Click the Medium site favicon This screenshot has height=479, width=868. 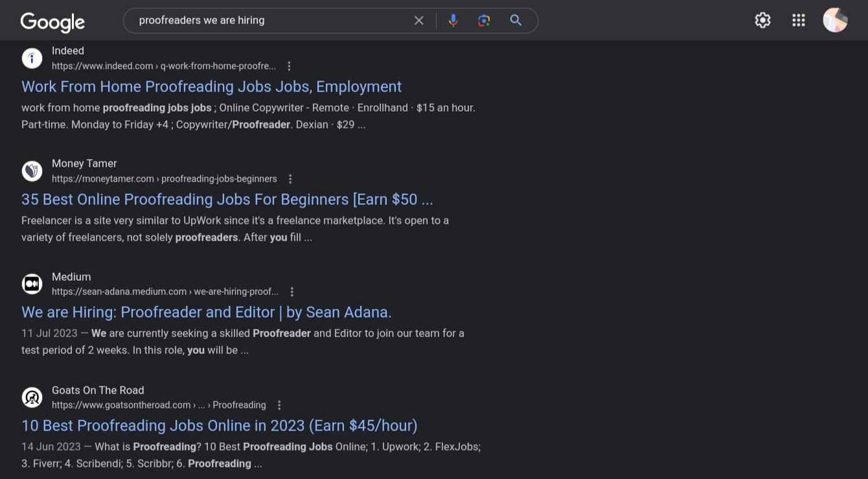[x=32, y=284]
